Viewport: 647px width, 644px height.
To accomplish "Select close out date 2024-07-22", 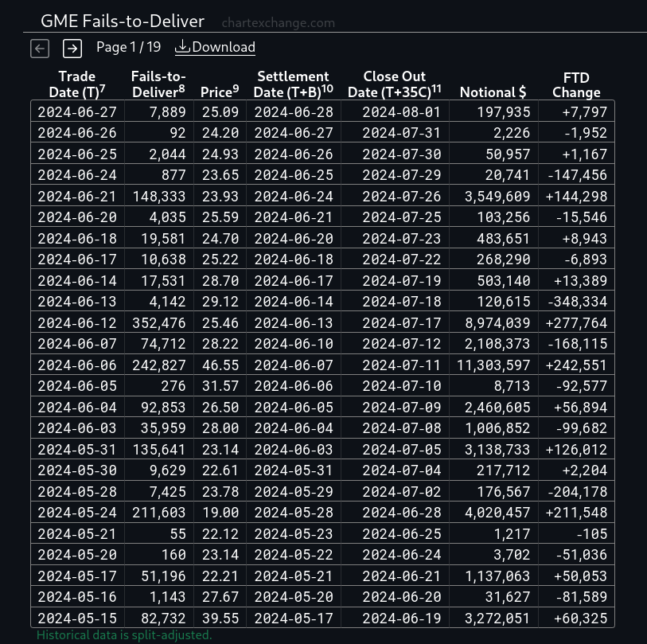I will (396, 260).
